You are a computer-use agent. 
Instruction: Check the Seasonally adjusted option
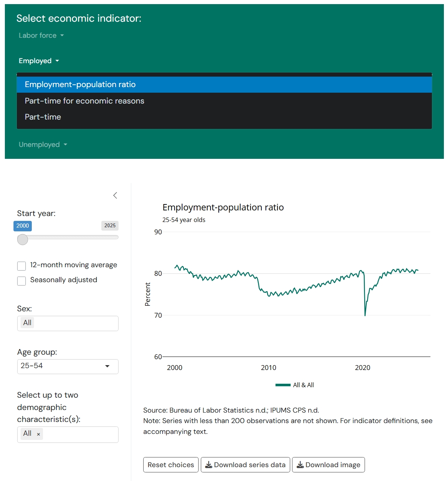22,281
